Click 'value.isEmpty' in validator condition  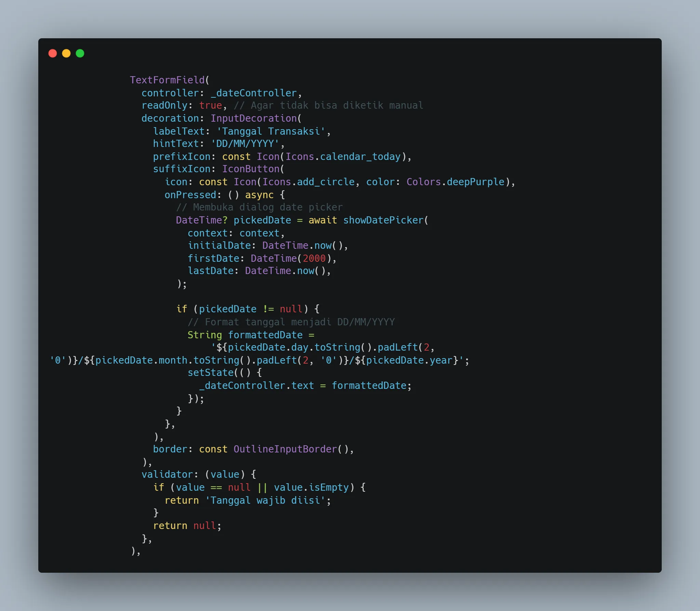[311, 487]
